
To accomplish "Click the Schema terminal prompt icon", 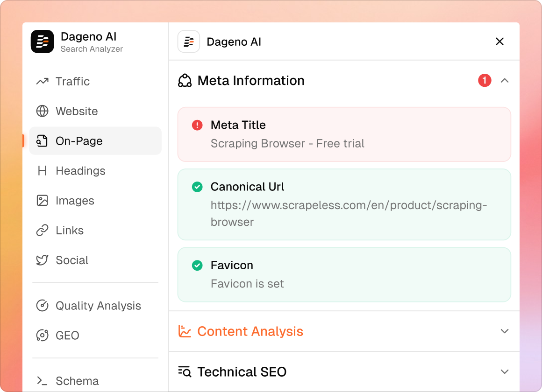I will 43,381.
